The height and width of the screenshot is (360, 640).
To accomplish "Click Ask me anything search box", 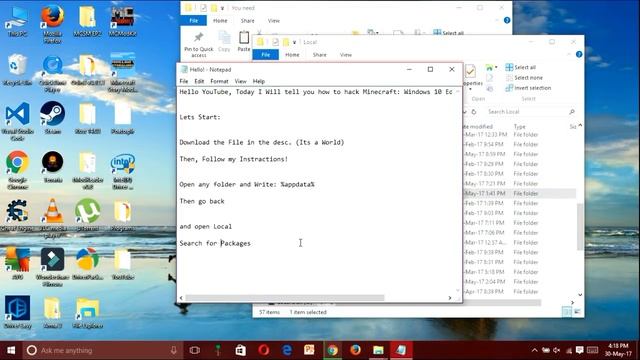I will click(x=102, y=350).
